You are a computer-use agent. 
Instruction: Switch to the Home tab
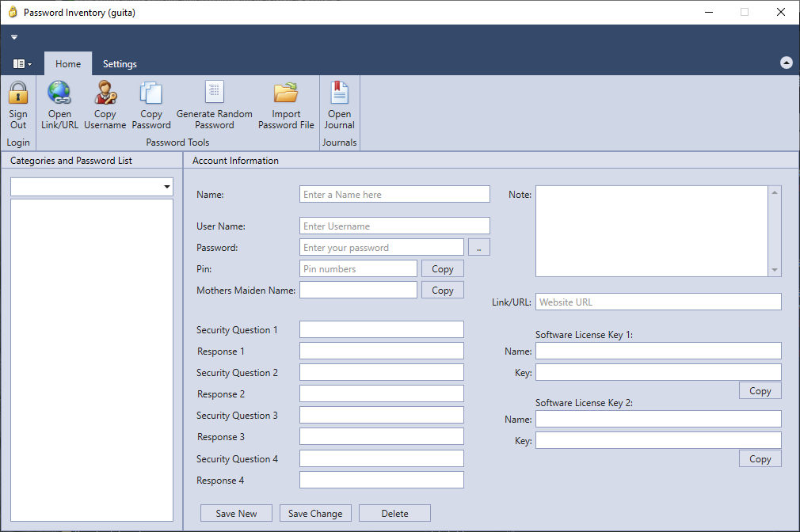68,64
